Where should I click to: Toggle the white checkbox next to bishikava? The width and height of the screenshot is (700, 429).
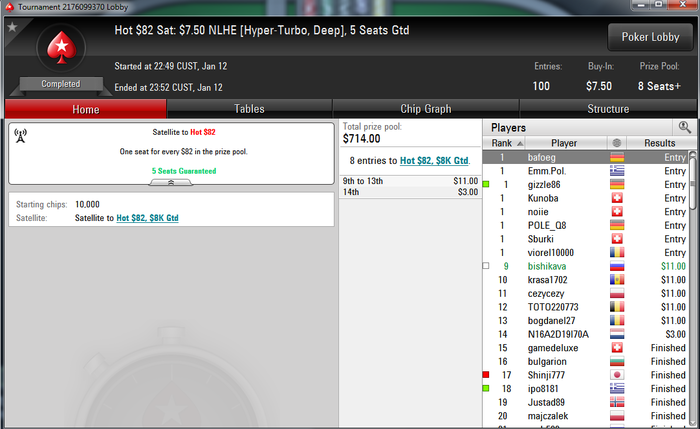486,266
